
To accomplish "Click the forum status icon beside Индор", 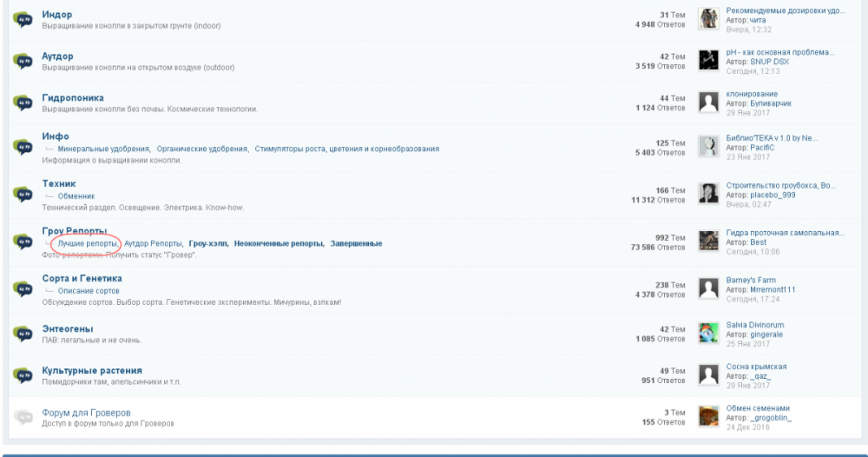I will tap(23, 20).
